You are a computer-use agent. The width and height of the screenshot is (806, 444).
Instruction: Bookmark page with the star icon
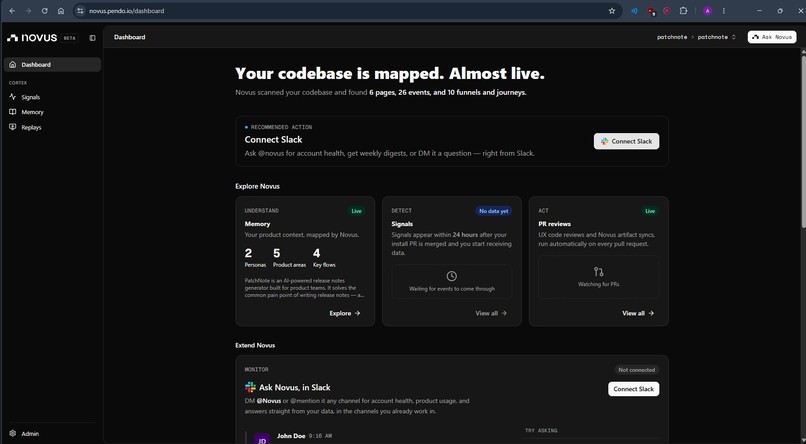coord(612,11)
